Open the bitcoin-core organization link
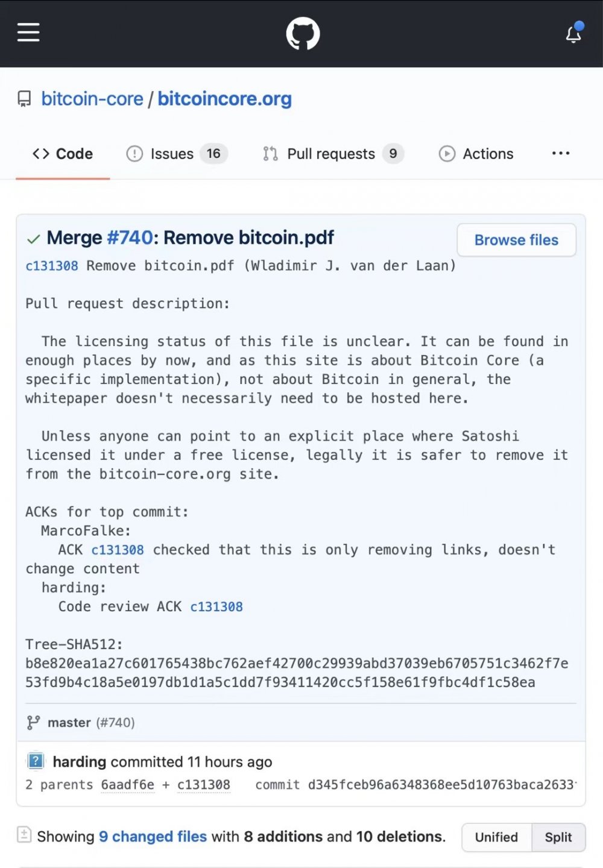The image size is (603, 868). 92,99
